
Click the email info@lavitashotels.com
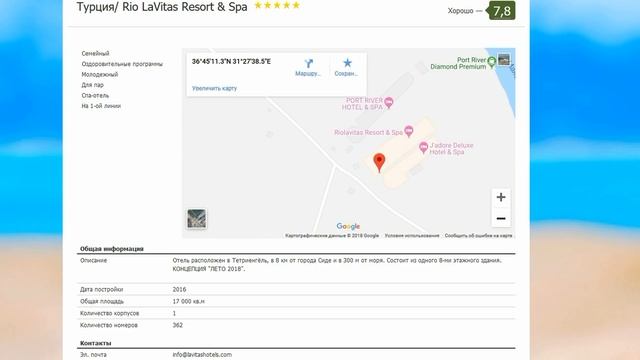(x=202, y=355)
